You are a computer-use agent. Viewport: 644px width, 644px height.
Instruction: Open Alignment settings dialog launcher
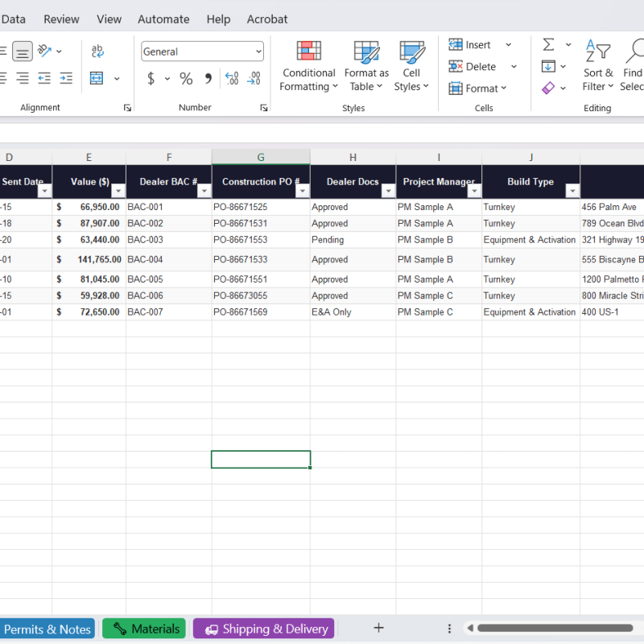tap(127, 108)
